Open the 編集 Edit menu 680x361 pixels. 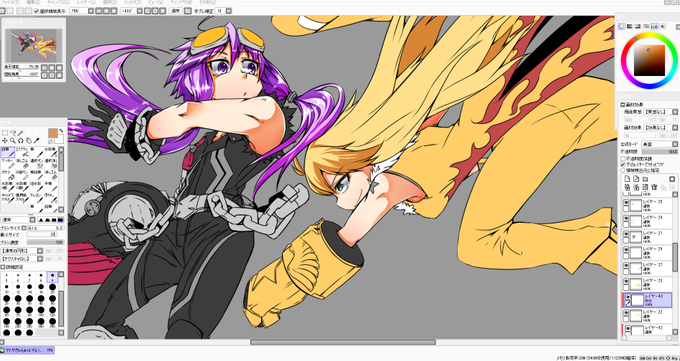point(33,2)
